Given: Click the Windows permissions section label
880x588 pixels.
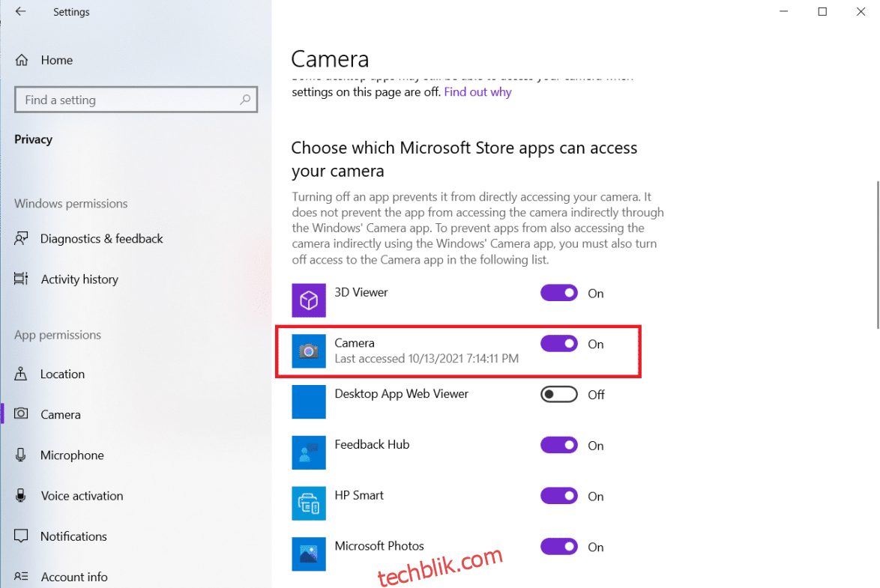Looking at the screenshot, I should tap(70, 204).
